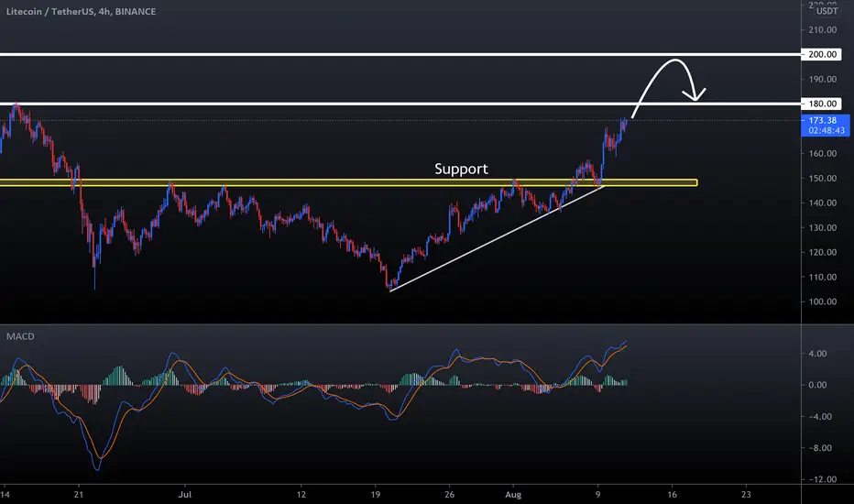Click the 16 date on time axis

coord(672,495)
